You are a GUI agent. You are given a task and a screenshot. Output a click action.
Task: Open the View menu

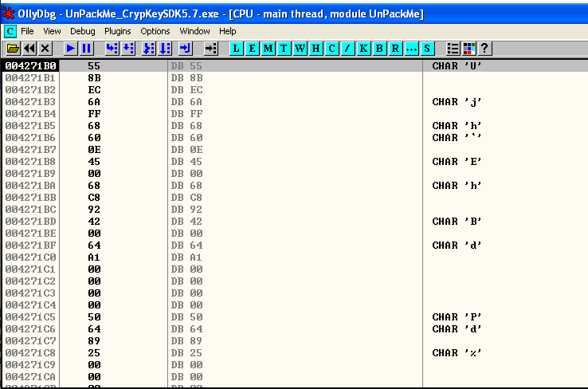coord(52,31)
